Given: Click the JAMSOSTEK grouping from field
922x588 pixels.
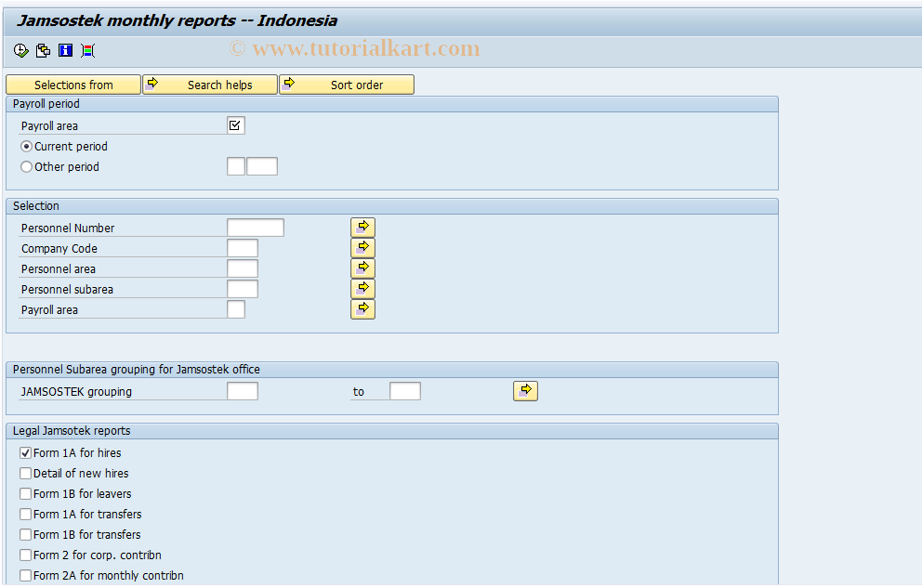Looking at the screenshot, I should pos(243,391).
